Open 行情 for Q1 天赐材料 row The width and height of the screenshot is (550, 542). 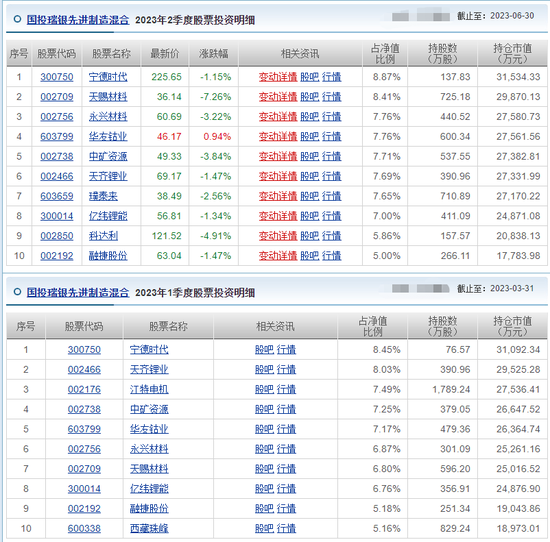(x=286, y=469)
